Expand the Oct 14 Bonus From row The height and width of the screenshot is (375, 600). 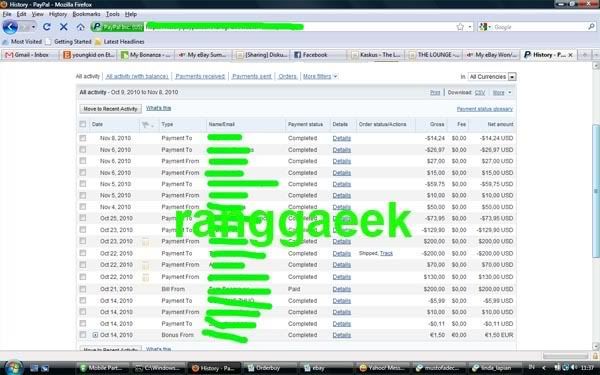pyautogui.click(x=95, y=335)
